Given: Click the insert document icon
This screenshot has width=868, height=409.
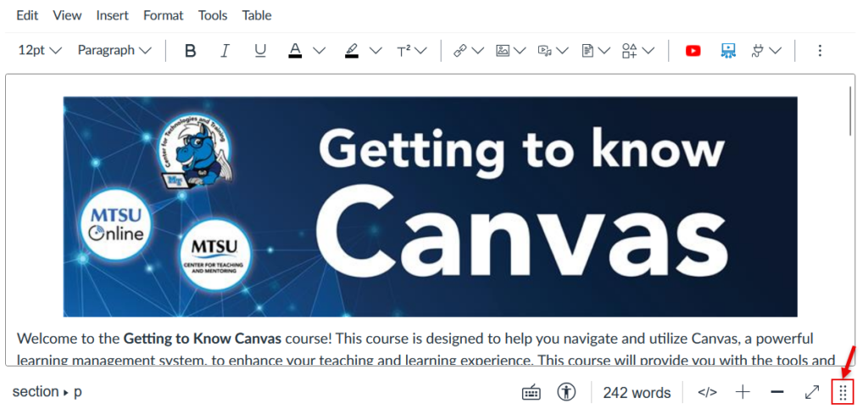Looking at the screenshot, I should point(587,51).
